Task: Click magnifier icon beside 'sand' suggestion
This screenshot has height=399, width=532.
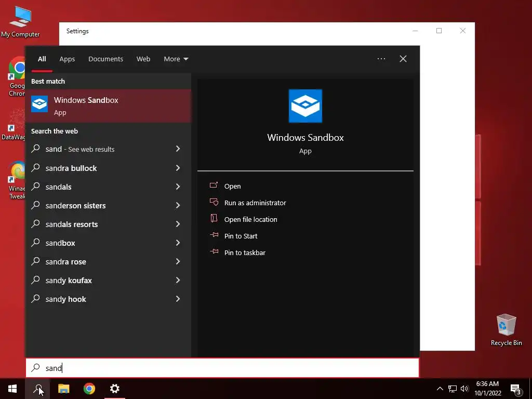Action: (x=36, y=149)
